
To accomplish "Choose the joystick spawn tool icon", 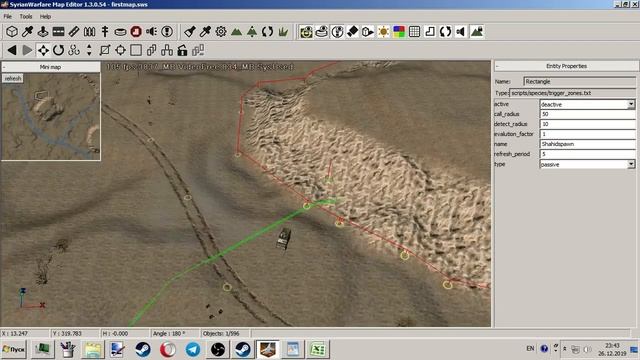I will pos(43,31).
